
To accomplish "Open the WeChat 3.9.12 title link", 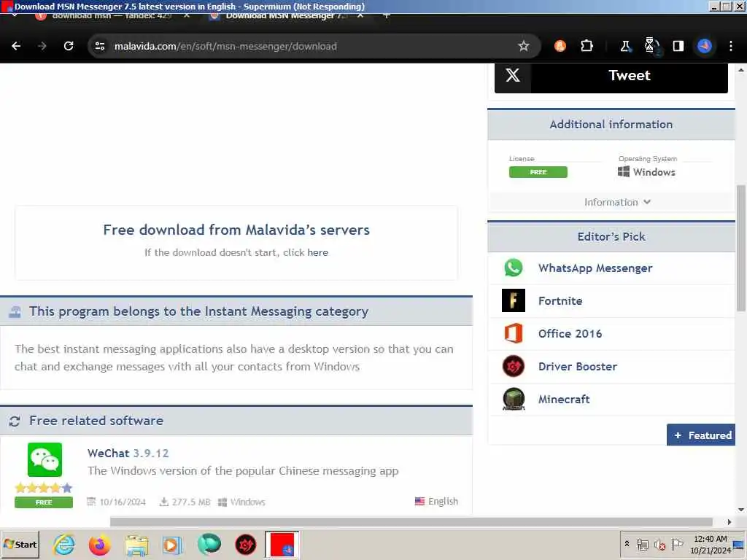I will tap(128, 454).
